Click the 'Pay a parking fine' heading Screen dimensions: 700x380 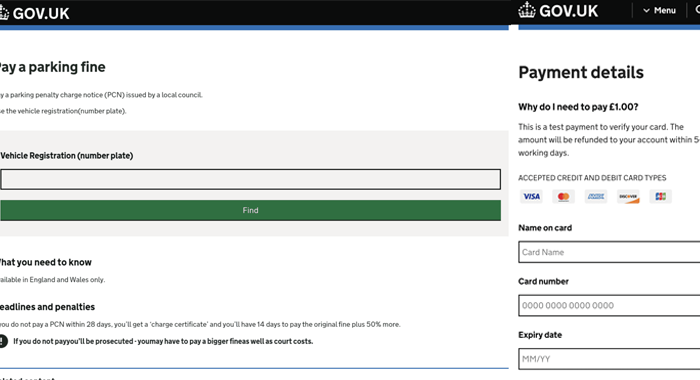[x=52, y=67]
